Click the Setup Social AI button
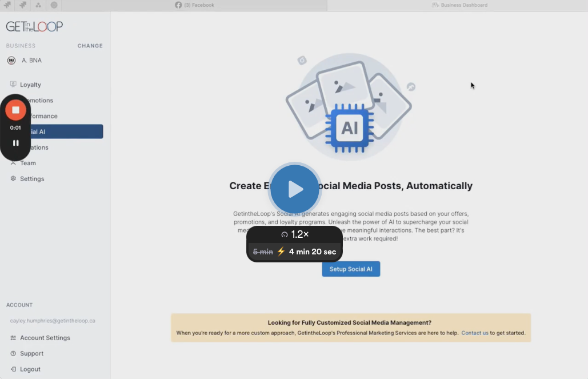 pyautogui.click(x=350, y=269)
